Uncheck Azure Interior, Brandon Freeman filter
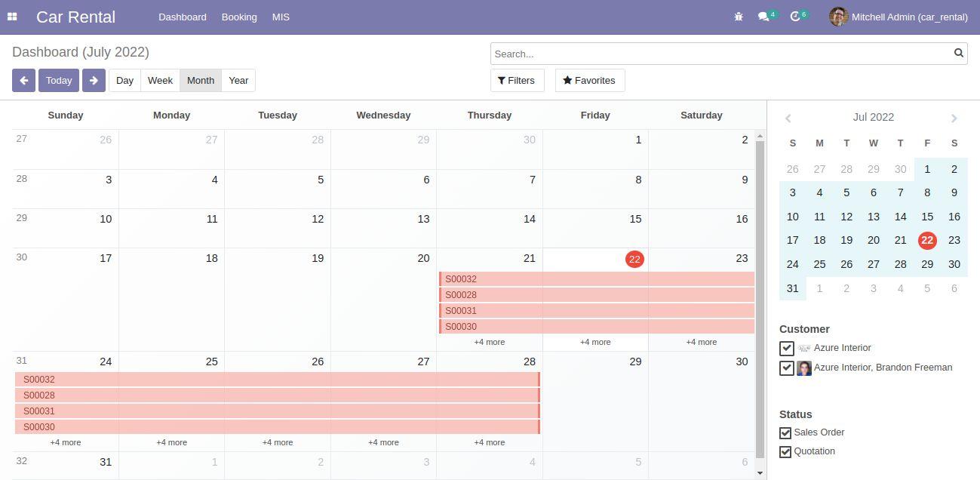980x480 pixels. 786,368
